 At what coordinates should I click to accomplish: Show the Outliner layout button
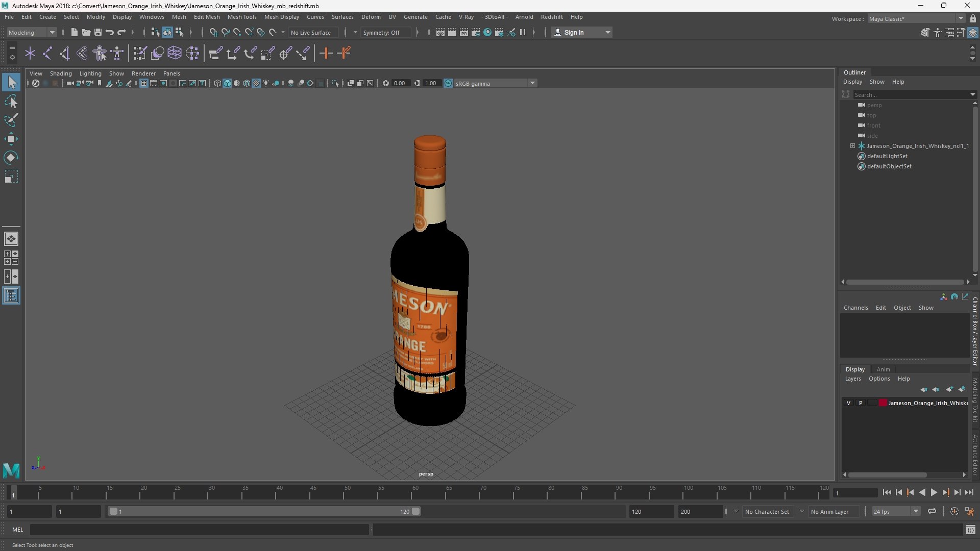11,296
